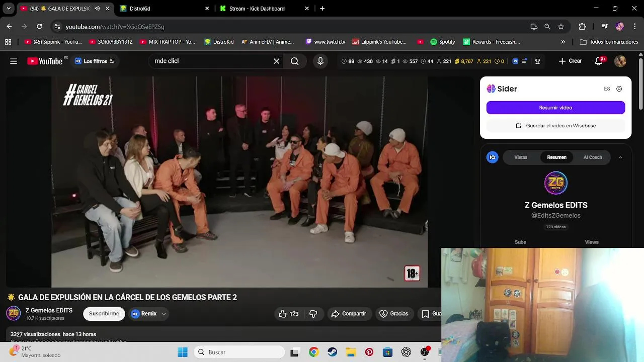Click Guardar el video en Wisebase

555,126
